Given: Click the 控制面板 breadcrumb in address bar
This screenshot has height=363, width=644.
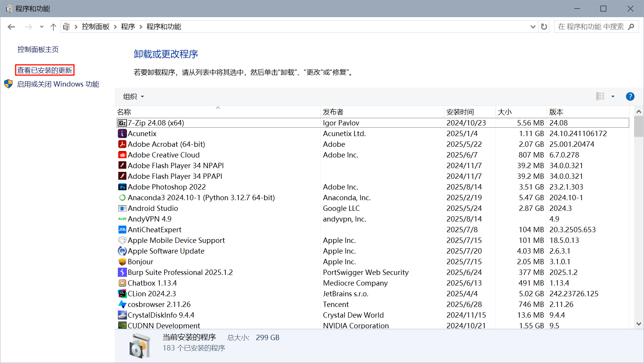Looking at the screenshot, I should 95,27.
